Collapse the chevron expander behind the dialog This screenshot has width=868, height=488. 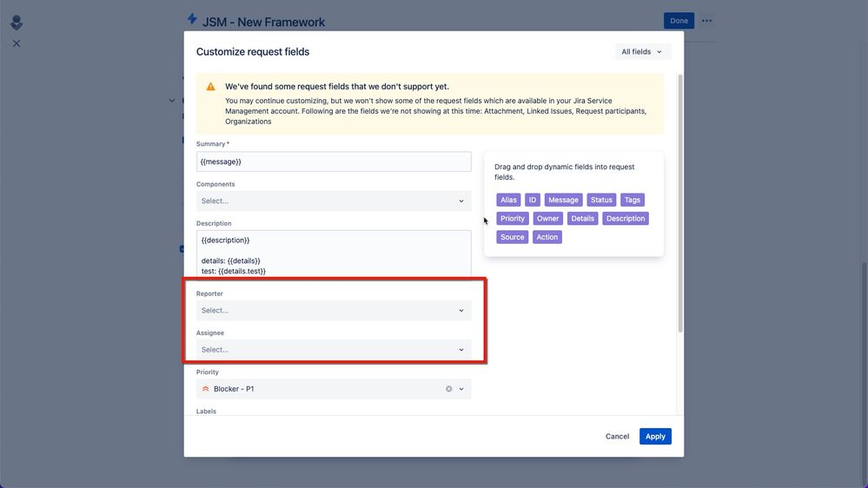[x=172, y=101]
